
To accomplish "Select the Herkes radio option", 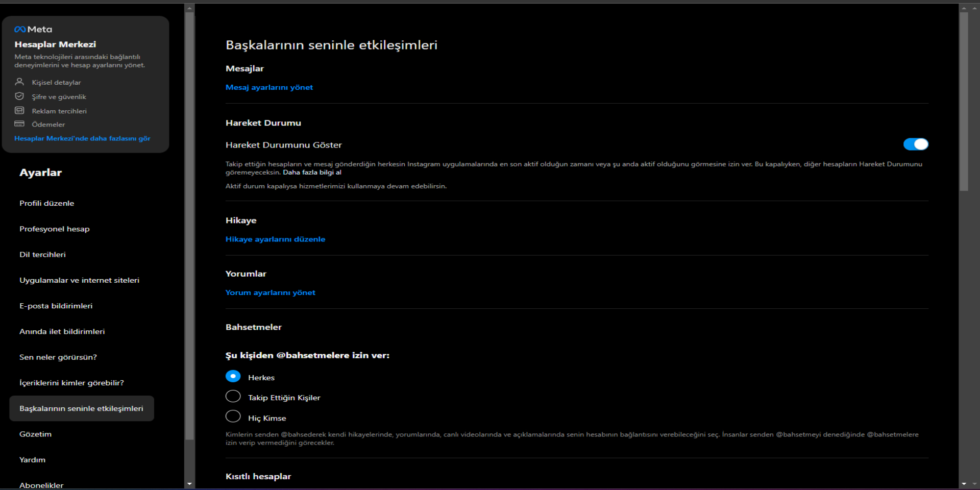I will pyautogui.click(x=233, y=377).
